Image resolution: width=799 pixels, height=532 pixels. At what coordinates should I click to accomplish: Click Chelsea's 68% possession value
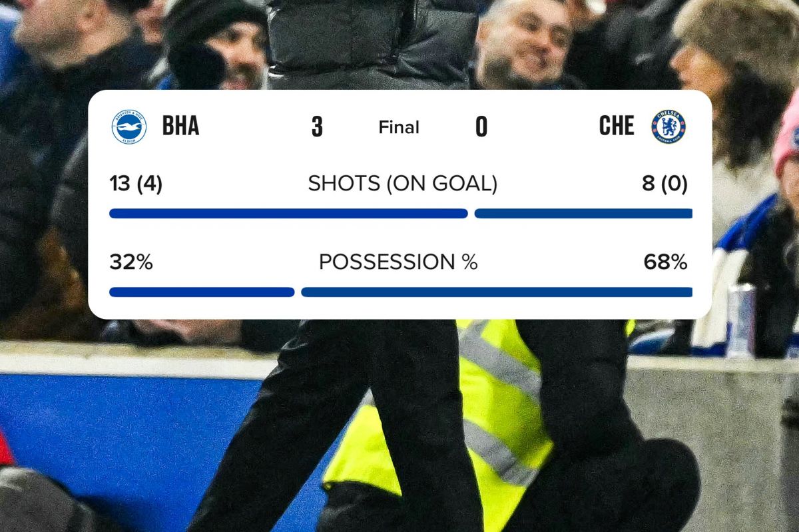pyautogui.click(x=665, y=262)
